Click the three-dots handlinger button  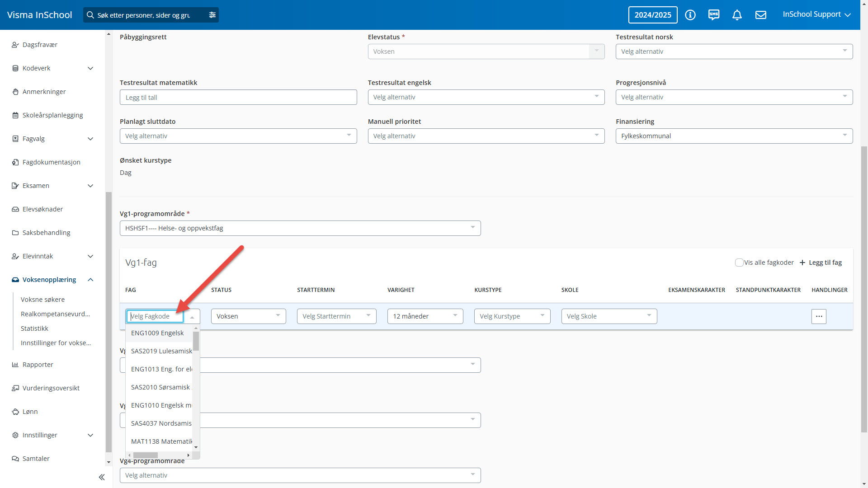tap(819, 316)
